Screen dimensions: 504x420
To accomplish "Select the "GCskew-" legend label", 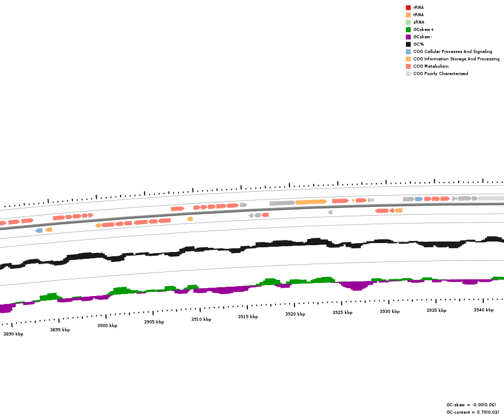I will pos(423,37).
